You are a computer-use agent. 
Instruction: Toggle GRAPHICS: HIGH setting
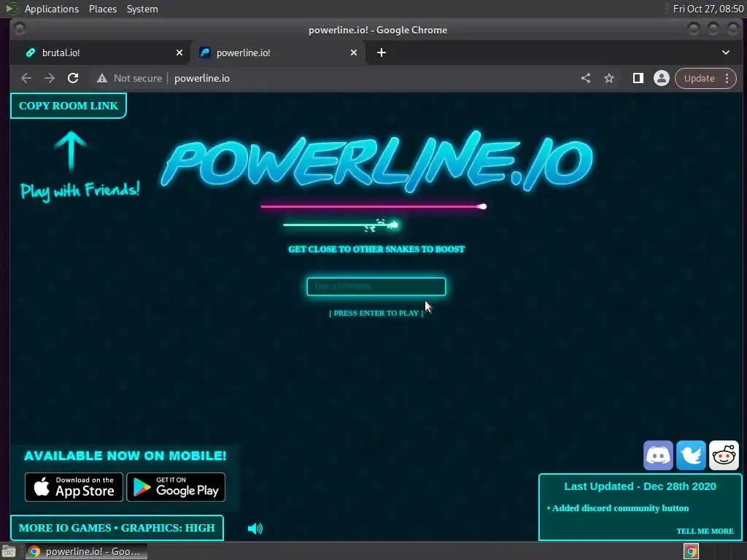point(168,528)
